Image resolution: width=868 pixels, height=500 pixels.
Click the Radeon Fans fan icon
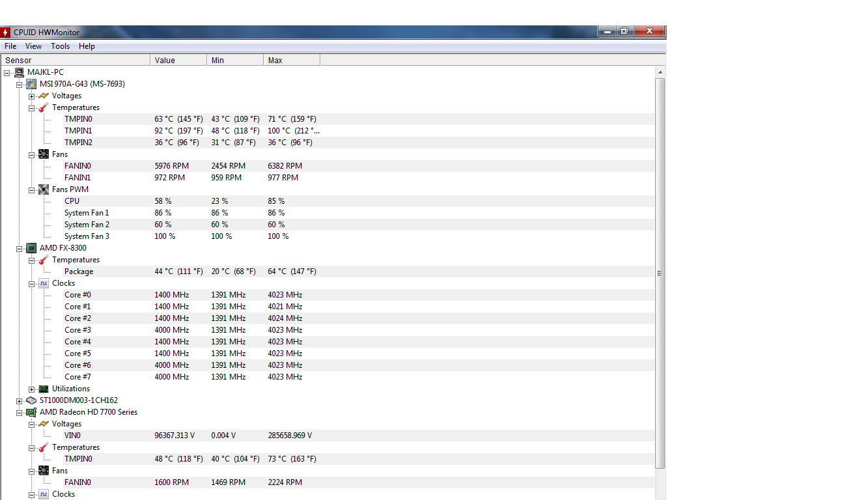click(x=43, y=471)
